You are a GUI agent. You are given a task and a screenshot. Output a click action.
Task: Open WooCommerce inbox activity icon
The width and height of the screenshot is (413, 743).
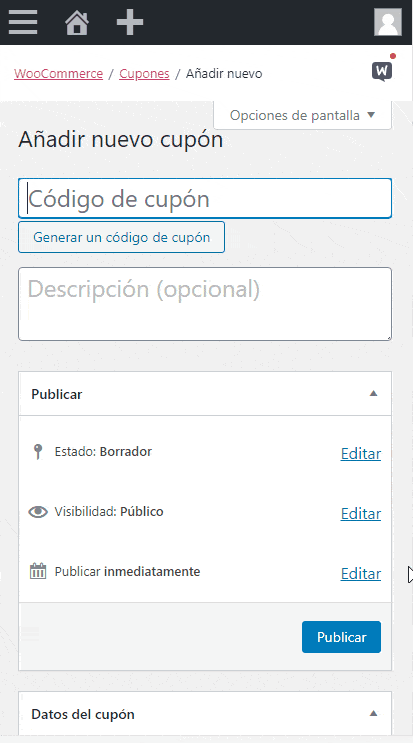click(383, 72)
